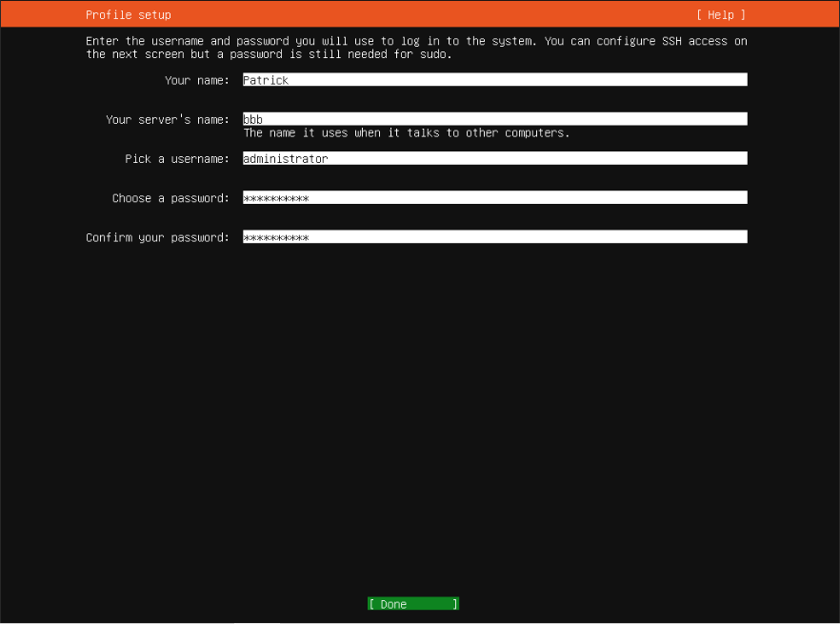Click into the server's name field
This screenshot has width=840, height=624.
pos(494,119)
